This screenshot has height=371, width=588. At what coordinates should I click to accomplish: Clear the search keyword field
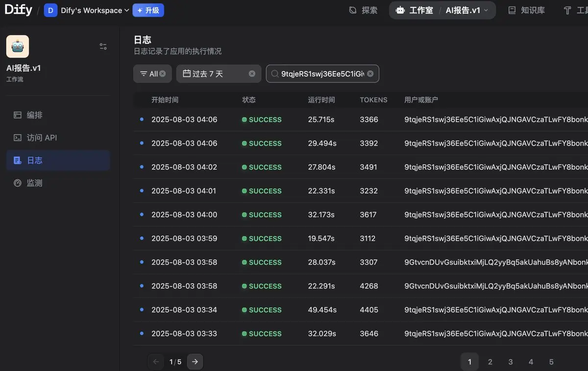coord(370,74)
